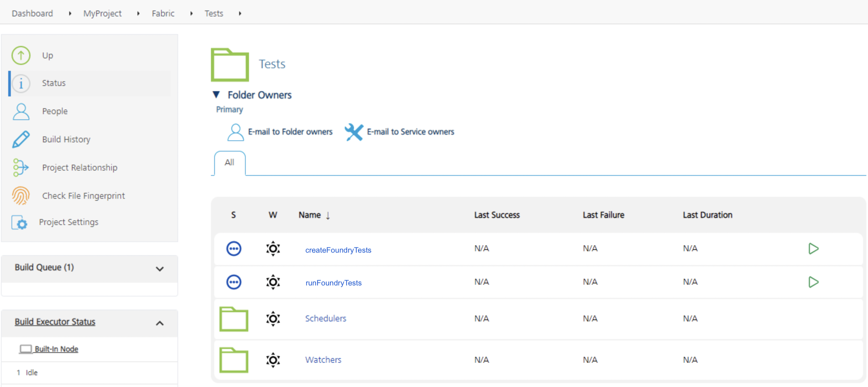The image size is (868, 387).
Task: Start a runFoundryTests build via play icon
Action: [x=813, y=282]
